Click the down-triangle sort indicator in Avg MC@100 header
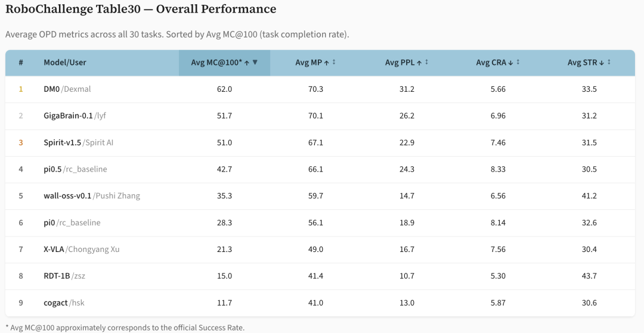Image resolution: width=644 pixels, height=333 pixels. [255, 63]
